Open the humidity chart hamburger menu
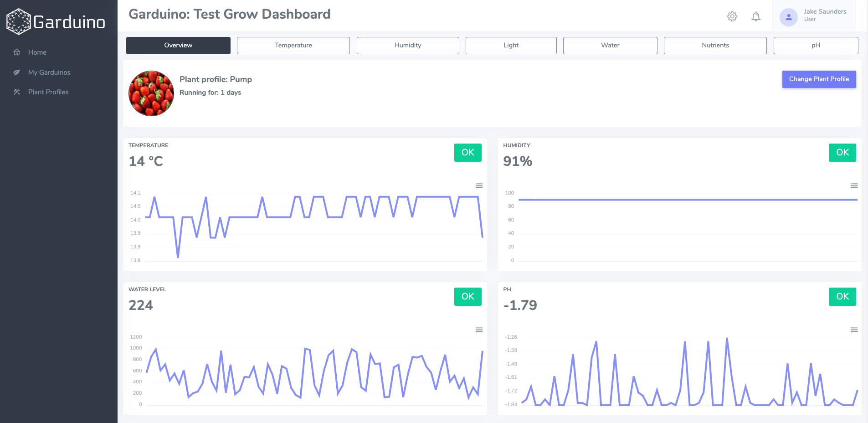This screenshot has height=423, width=868. [x=854, y=186]
